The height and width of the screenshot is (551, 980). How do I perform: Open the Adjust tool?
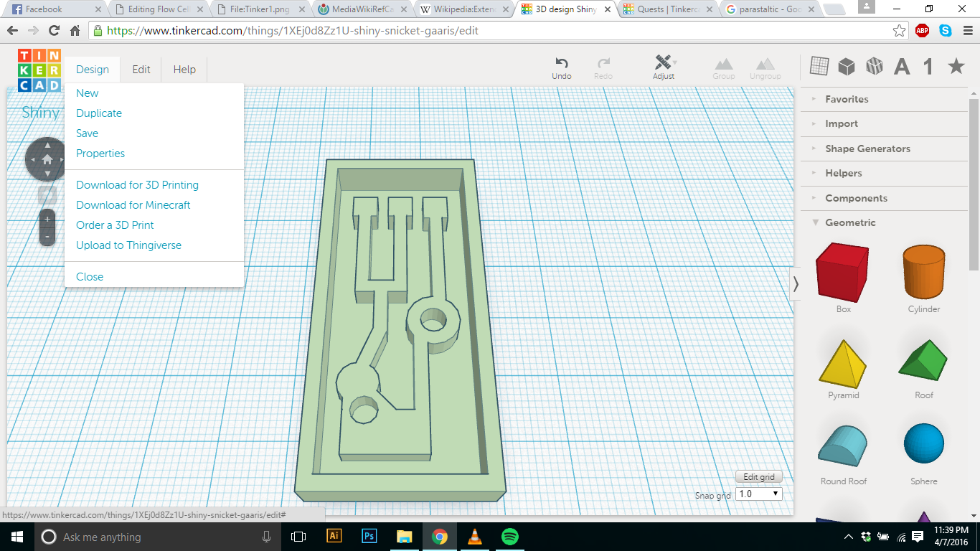(x=664, y=64)
